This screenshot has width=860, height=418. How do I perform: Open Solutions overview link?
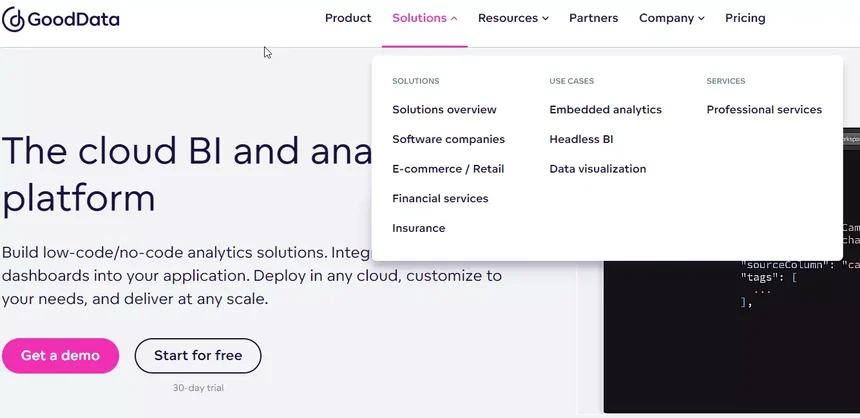pos(444,110)
